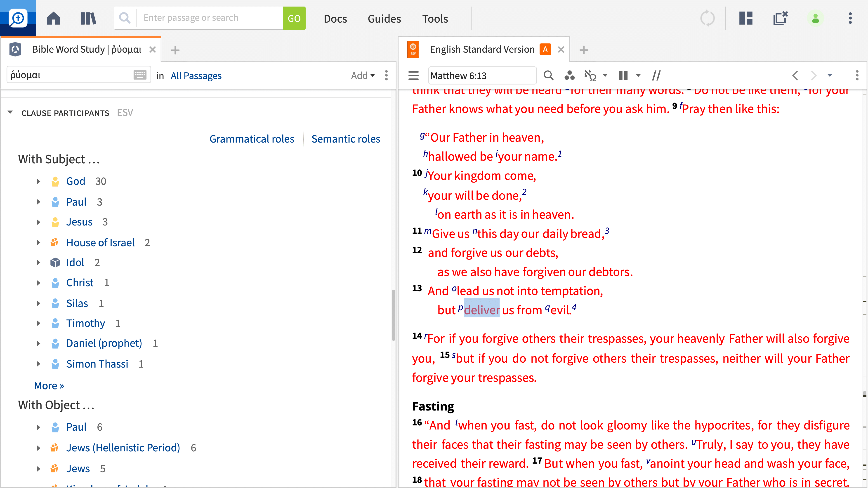Open the Library icon
The image size is (868, 488).
(x=88, y=18)
